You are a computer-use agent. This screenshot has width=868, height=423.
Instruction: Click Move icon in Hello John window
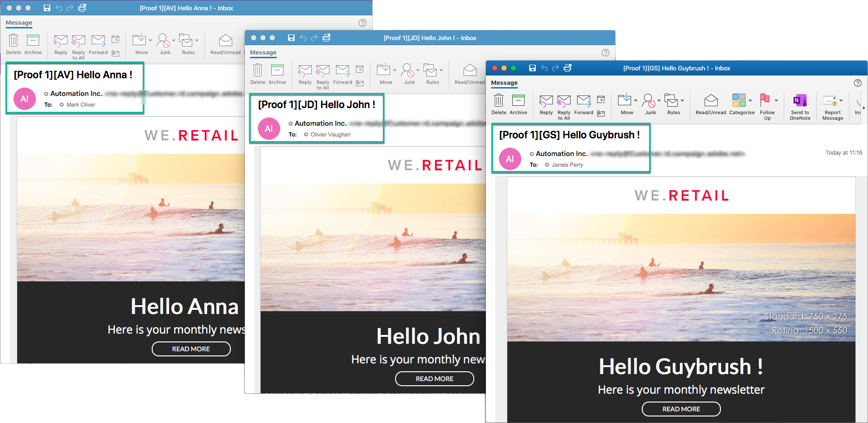(x=384, y=70)
